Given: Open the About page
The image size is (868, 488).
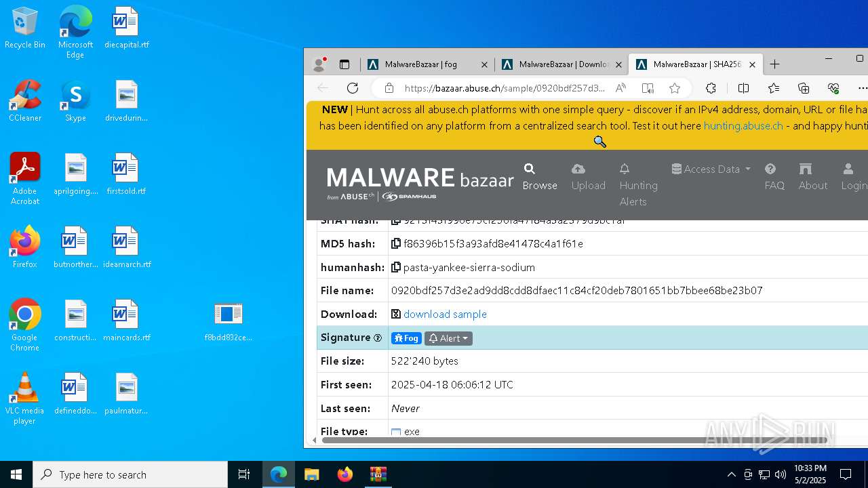Looking at the screenshot, I should click(813, 177).
